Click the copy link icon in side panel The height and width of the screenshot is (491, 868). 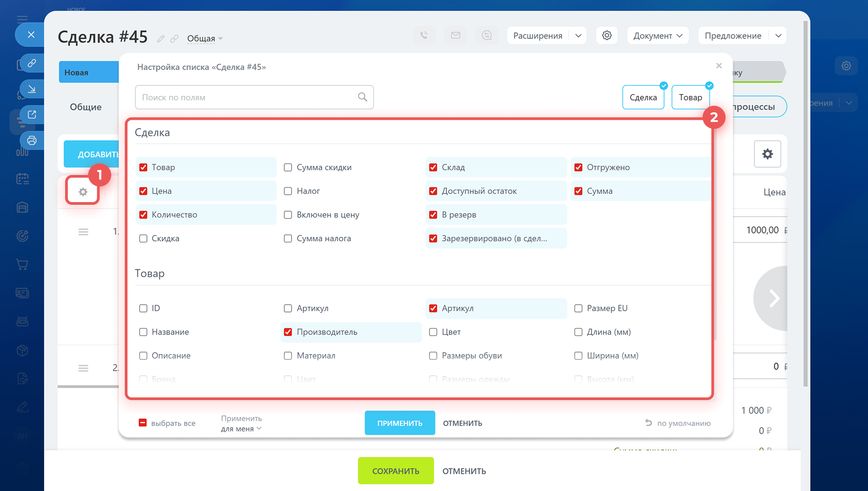click(x=32, y=63)
